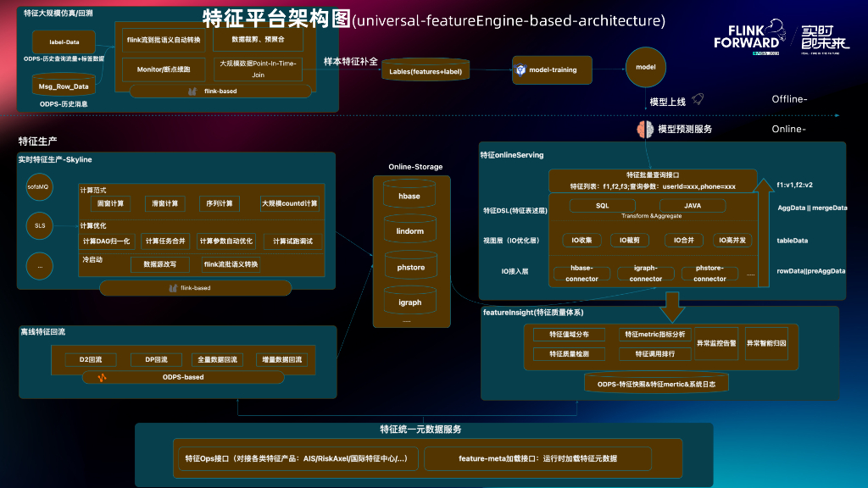This screenshot has height=488, width=868.
Task: Select the lindorm storage cylinder
Action: coord(409,229)
